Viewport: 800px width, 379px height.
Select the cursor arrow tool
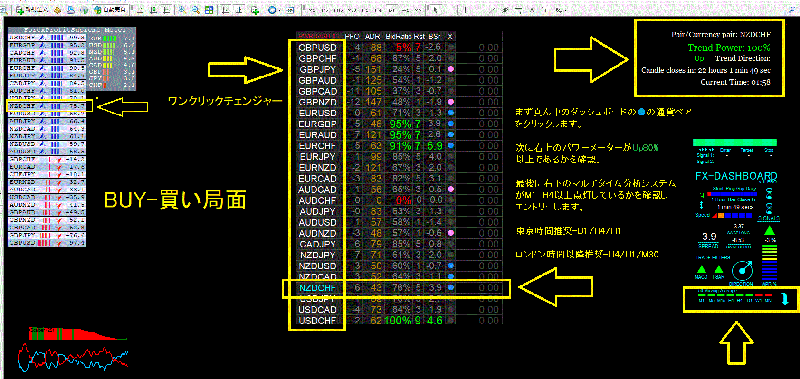pos(435,10)
